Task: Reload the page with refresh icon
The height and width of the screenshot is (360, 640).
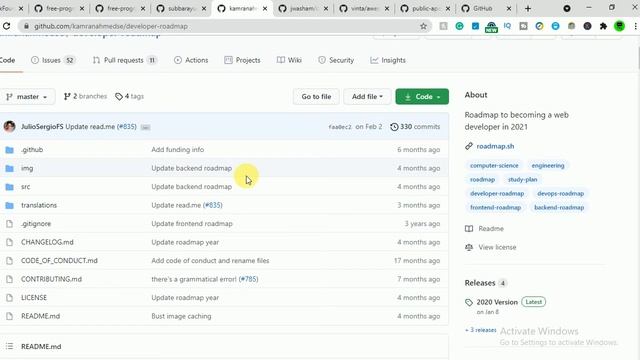Action: [x=7, y=26]
